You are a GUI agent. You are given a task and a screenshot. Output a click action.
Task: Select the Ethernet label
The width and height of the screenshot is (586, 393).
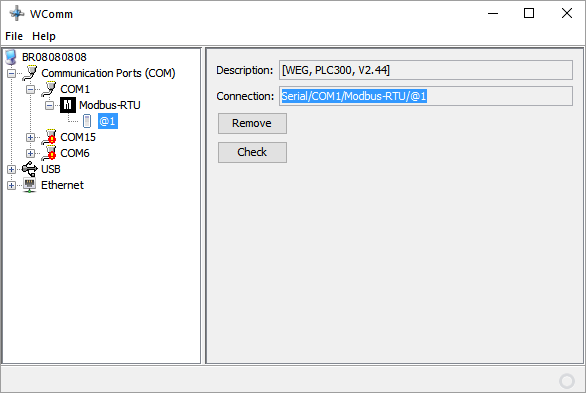click(x=62, y=185)
